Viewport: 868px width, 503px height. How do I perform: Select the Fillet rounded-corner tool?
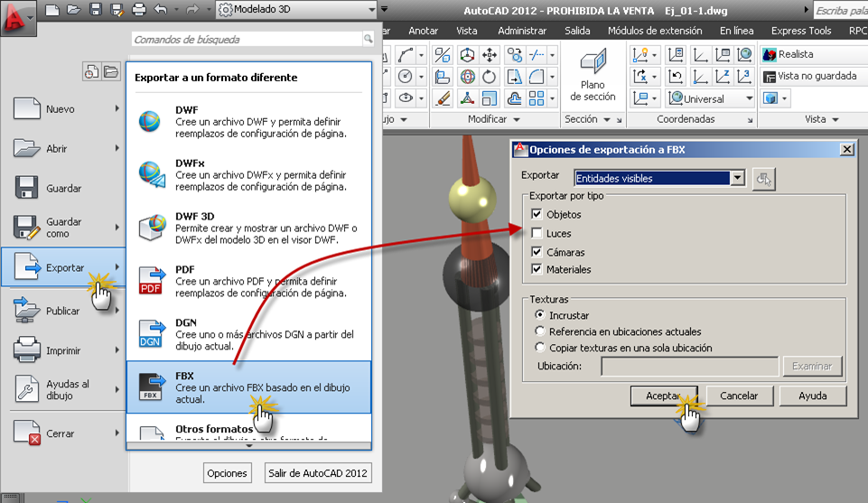[x=536, y=77]
